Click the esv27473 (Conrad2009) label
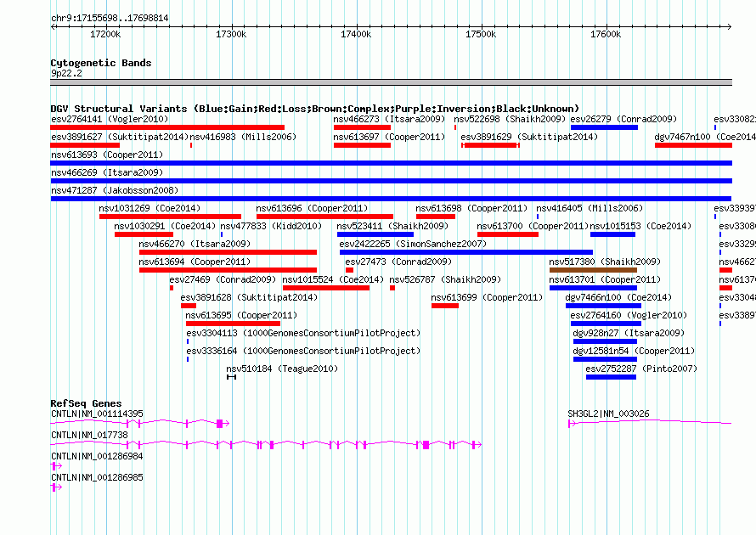This screenshot has height=535, width=756. (398, 262)
